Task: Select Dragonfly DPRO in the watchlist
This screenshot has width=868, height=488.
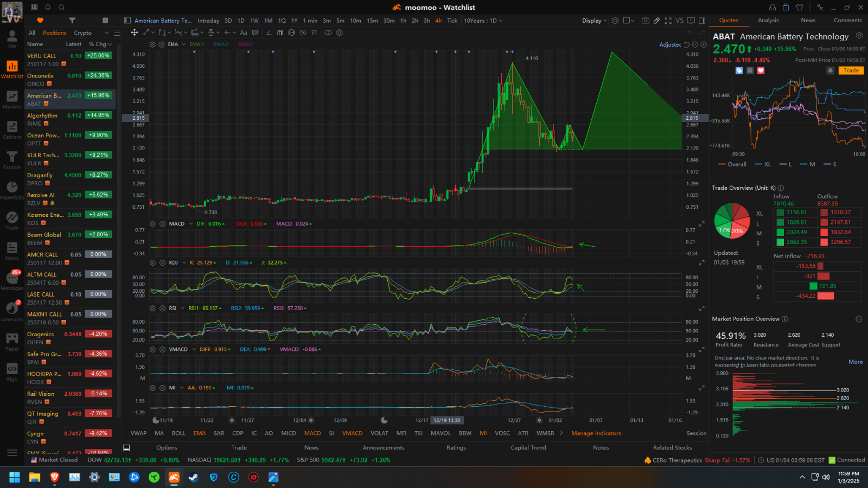Action: click(70, 179)
